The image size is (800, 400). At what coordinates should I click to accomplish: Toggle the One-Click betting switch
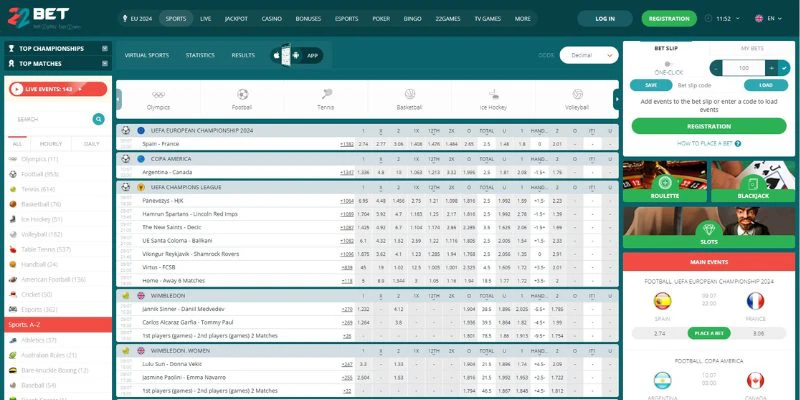click(668, 64)
